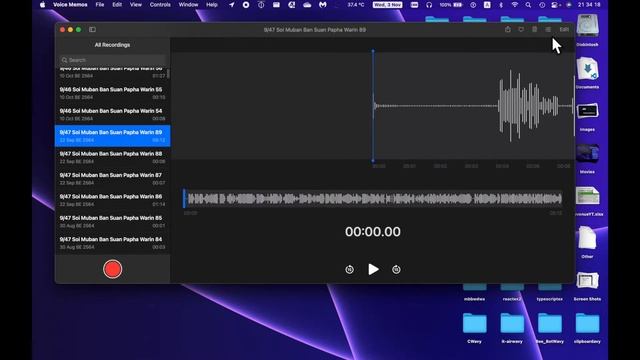This screenshot has width=640, height=360.
Task: Click the cloud icon in menu bar
Action: [307, 5]
